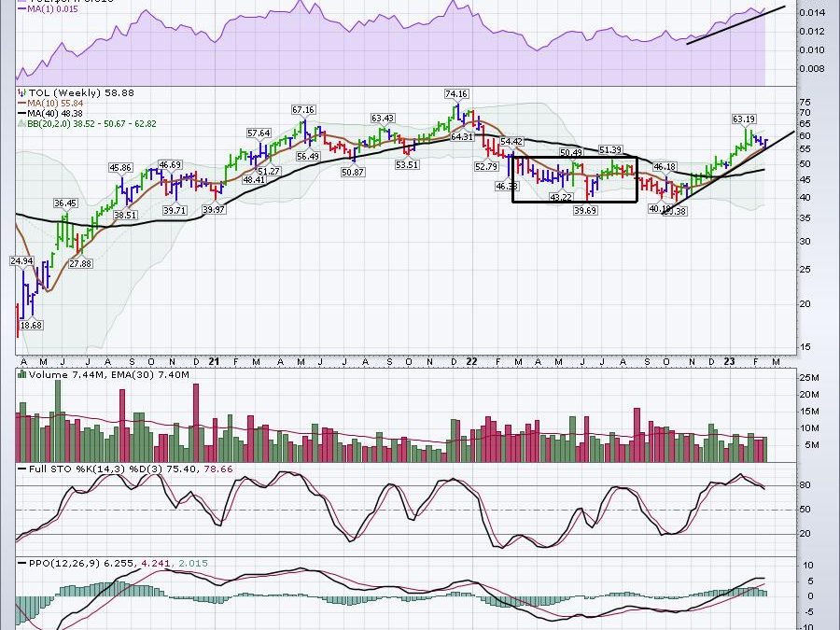Click the 63.19 price label
Viewport: 840px width, 630px height.
point(744,119)
